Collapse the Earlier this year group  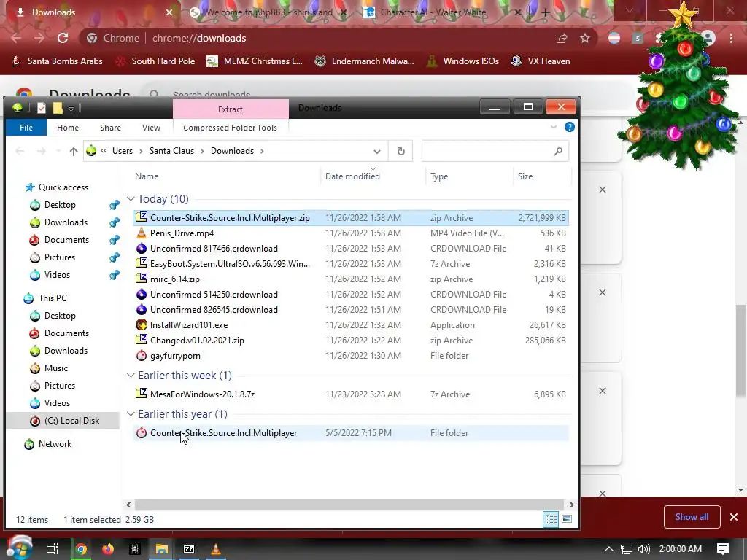[131, 414]
